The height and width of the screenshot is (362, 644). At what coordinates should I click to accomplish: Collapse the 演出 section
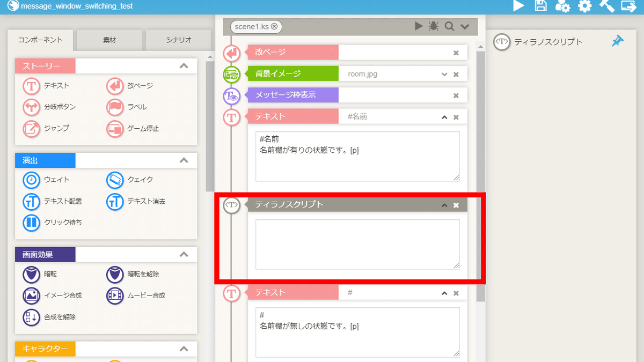point(184,160)
